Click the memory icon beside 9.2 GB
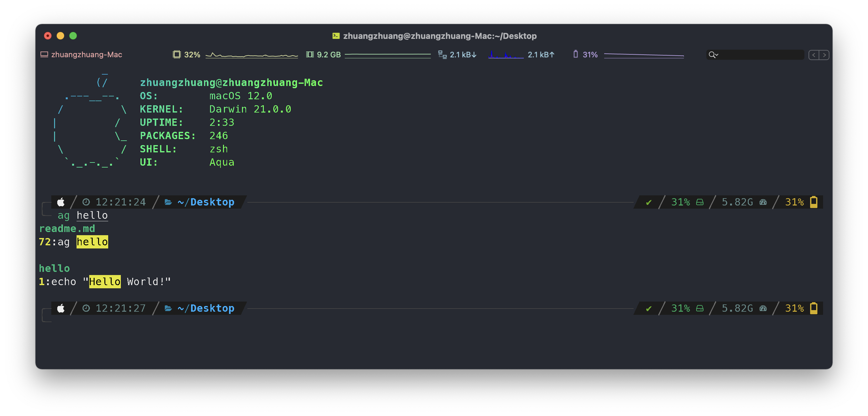 click(x=310, y=54)
